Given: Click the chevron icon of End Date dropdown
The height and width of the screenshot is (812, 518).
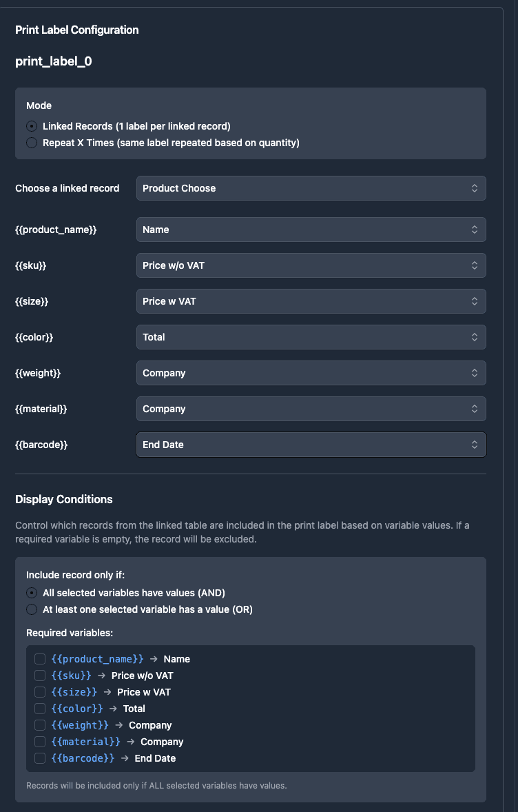Looking at the screenshot, I should [x=475, y=445].
